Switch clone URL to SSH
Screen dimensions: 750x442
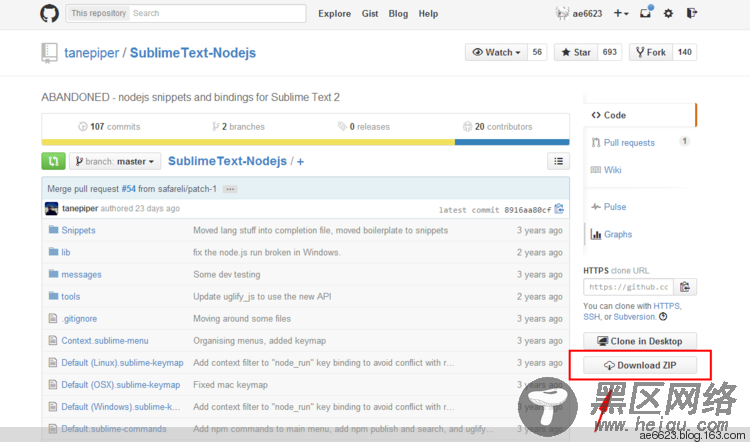(591, 317)
